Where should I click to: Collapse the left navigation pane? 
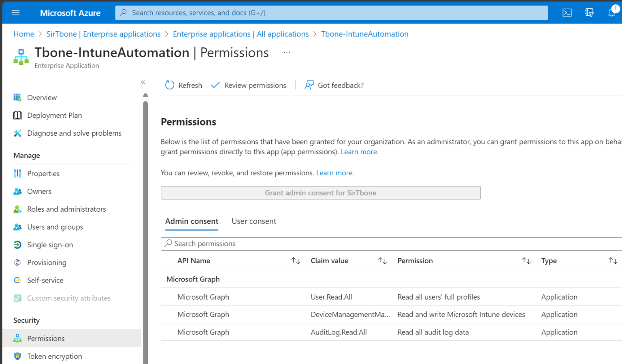(143, 82)
